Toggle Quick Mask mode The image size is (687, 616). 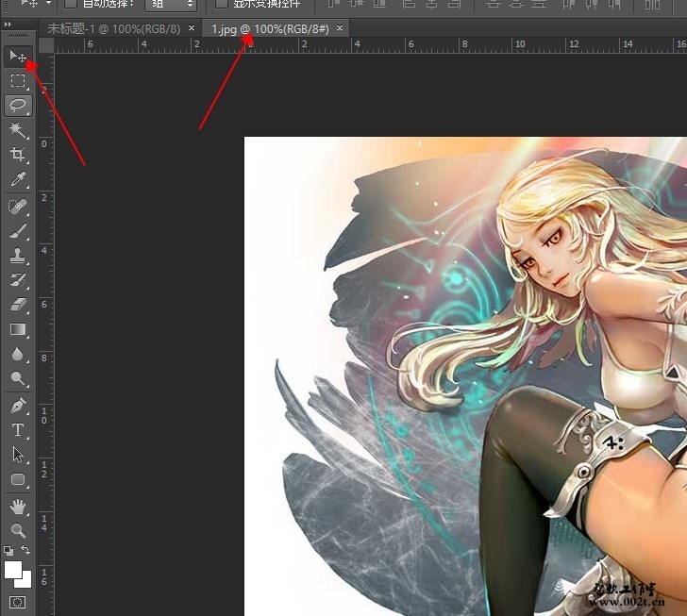[18, 602]
